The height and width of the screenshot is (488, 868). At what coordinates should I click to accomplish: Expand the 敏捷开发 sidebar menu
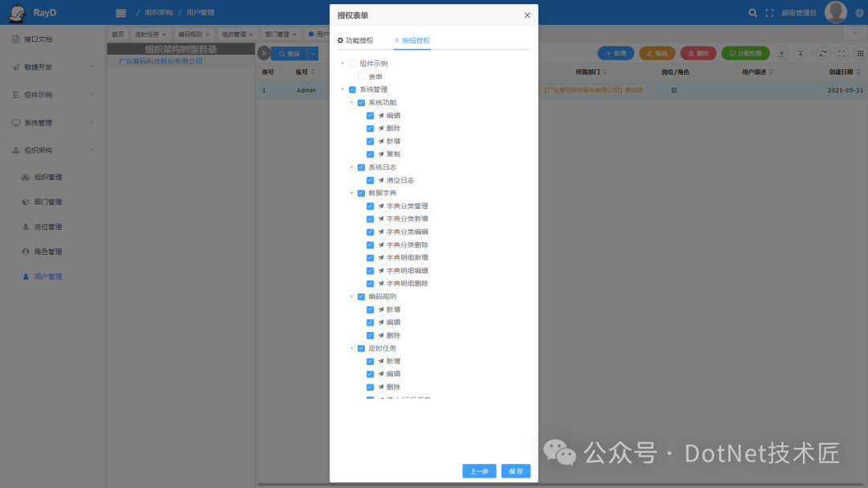coord(52,67)
